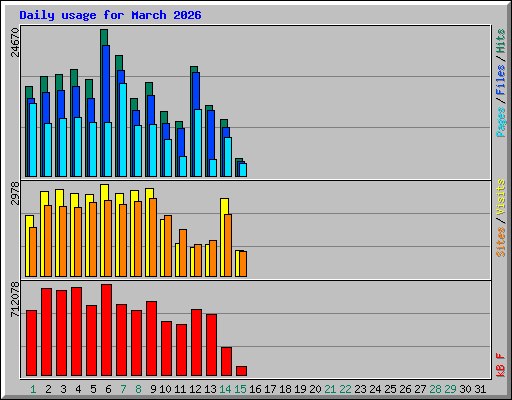Select day label 16 on the x-axis
The height and width of the screenshot is (400, 512).
(x=255, y=389)
